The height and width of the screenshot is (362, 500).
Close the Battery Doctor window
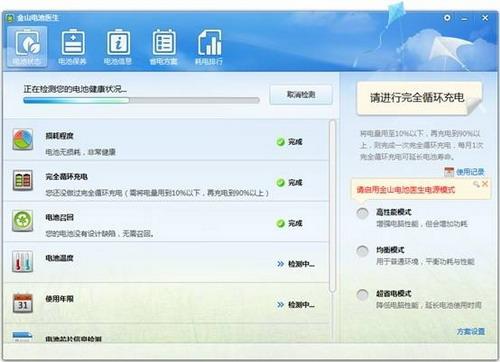pos(485,18)
